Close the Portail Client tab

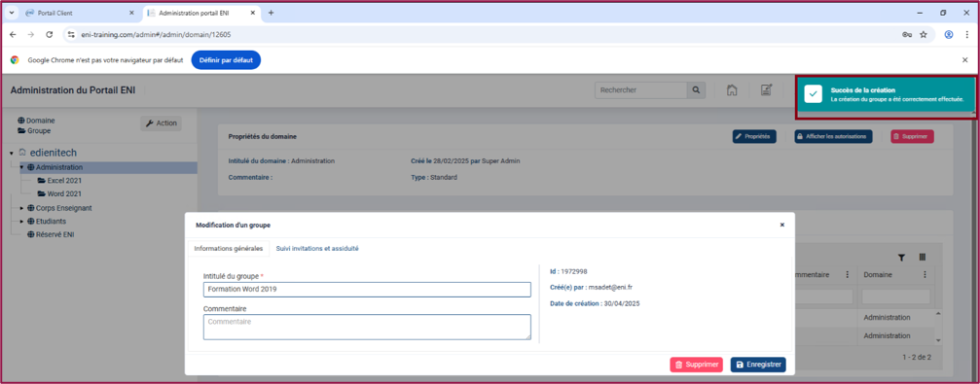(131, 13)
